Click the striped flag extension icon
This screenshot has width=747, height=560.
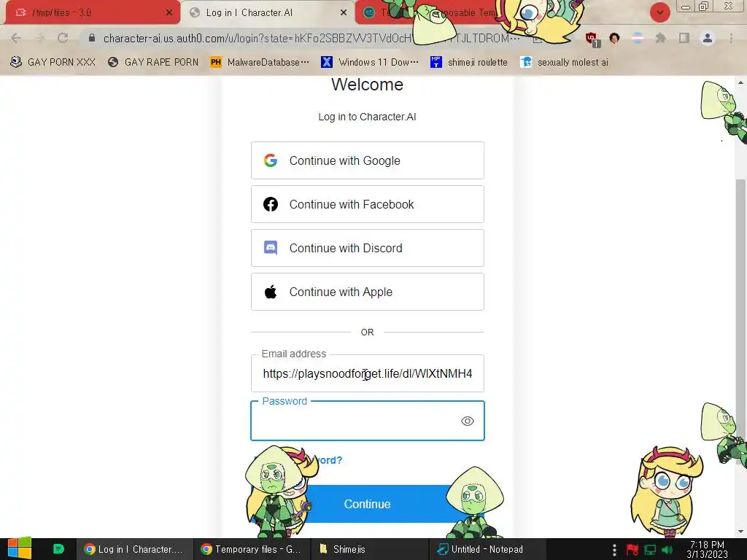tap(637, 38)
